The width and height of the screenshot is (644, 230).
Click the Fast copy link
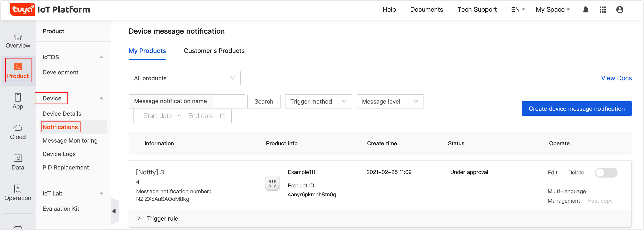[600, 201]
